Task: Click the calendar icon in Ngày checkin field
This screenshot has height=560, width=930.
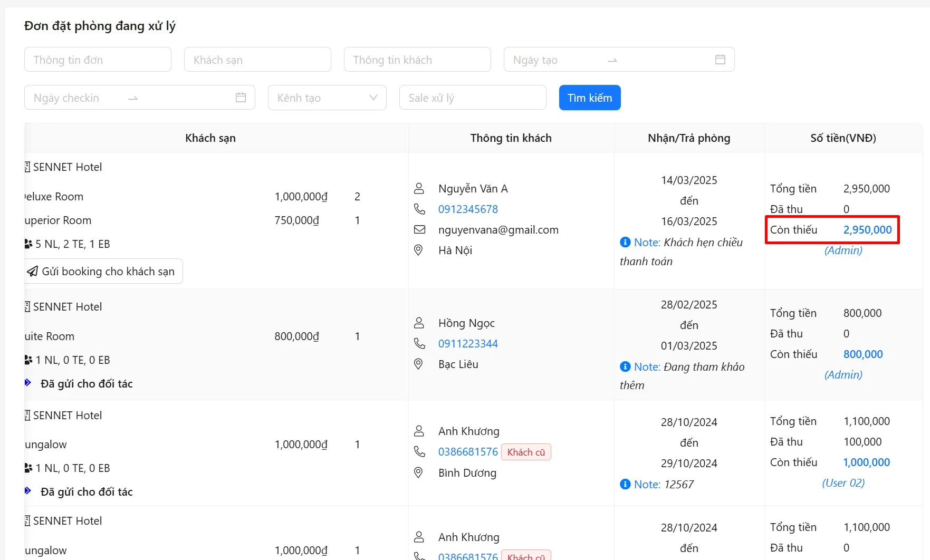Action: (241, 98)
